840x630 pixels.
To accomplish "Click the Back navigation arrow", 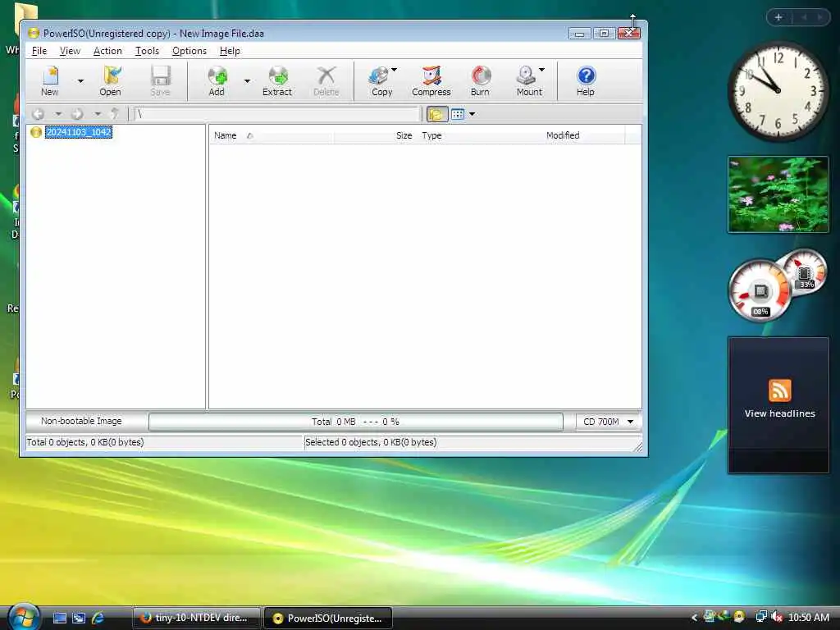I will pos(38,113).
